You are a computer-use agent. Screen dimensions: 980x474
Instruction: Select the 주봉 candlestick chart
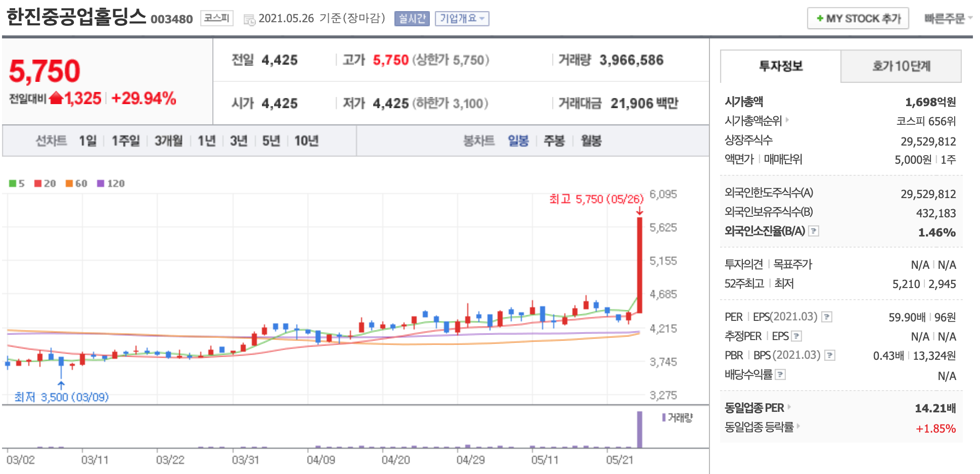click(554, 140)
